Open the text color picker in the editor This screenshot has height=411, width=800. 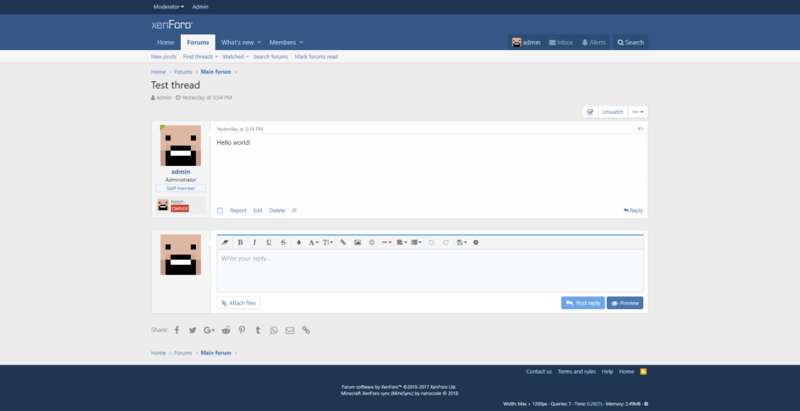(x=299, y=242)
